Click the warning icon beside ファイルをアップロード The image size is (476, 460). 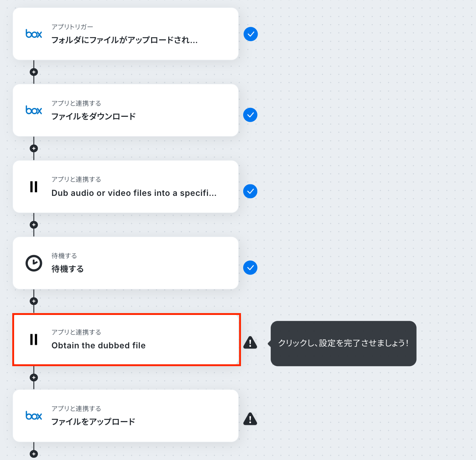point(250,419)
